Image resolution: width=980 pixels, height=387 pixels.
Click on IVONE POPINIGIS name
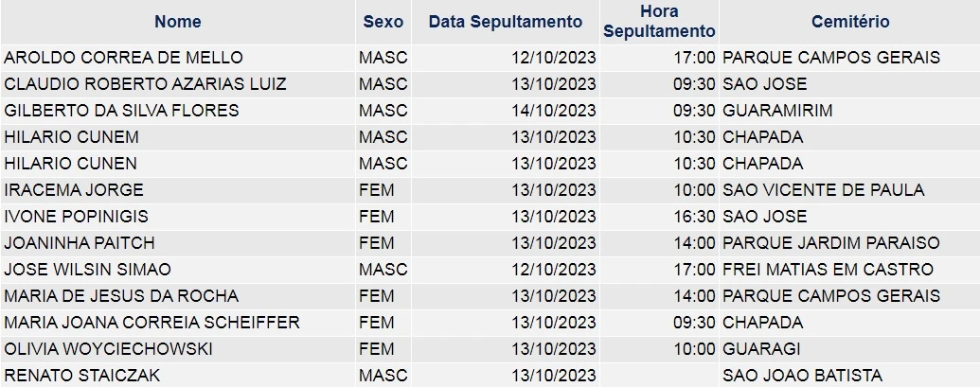pyautogui.click(x=77, y=217)
